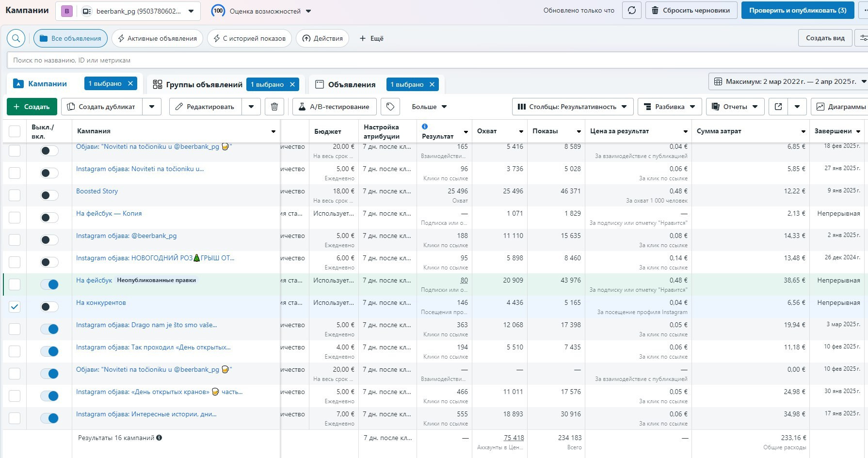Open the Boosted Story campaign link

pos(97,191)
